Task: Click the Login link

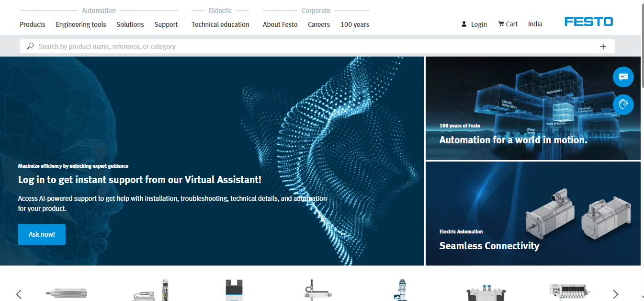Action: [479, 24]
